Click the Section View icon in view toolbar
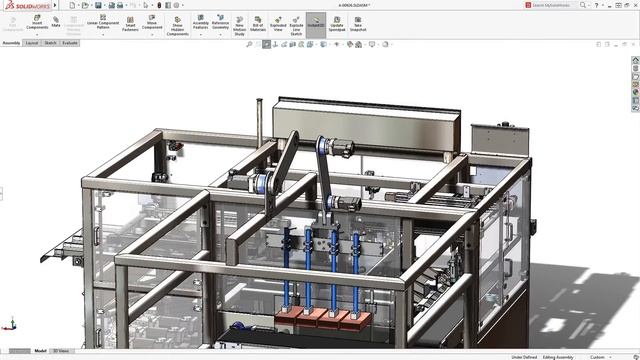640x360 pixels. (293, 44)
